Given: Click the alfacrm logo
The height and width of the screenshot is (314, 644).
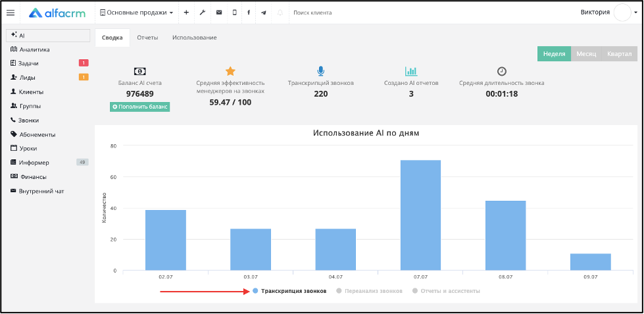Looking at the screenshot, I should (57, 13).
